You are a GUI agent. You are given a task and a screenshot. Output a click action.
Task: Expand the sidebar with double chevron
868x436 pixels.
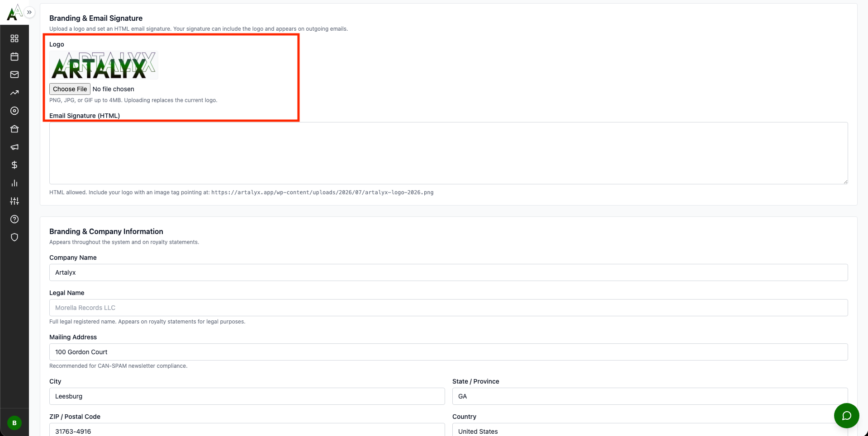29,12
